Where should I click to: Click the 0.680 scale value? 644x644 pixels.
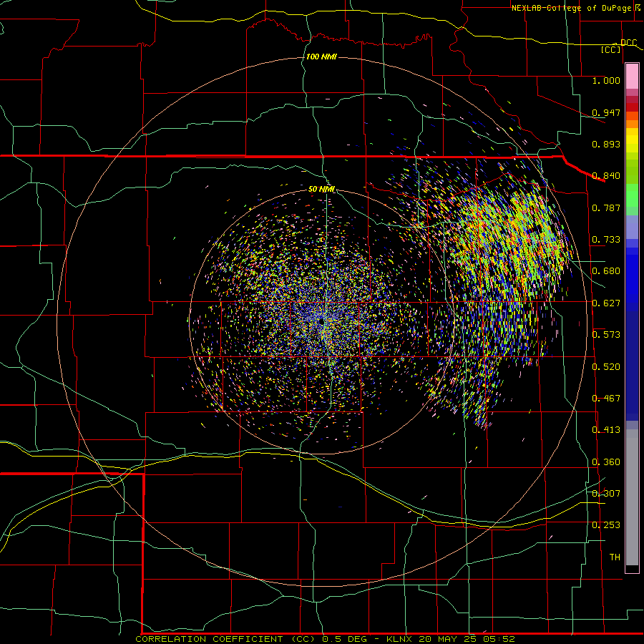606,270
